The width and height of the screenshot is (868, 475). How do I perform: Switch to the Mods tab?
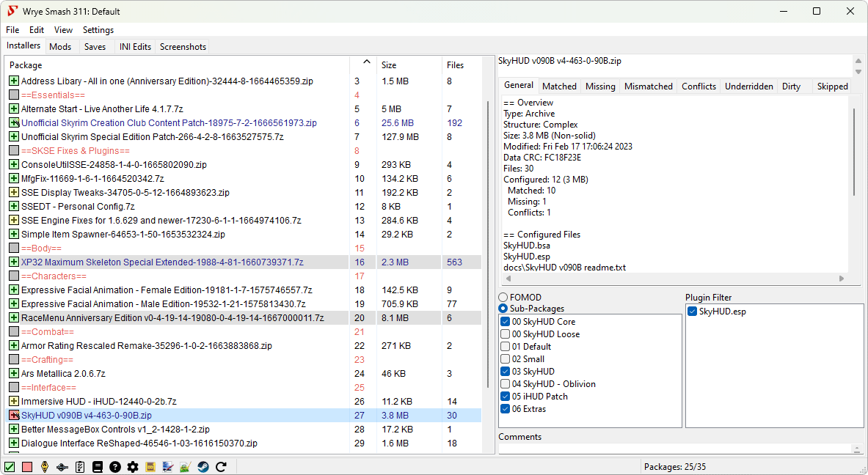point(60,47)
